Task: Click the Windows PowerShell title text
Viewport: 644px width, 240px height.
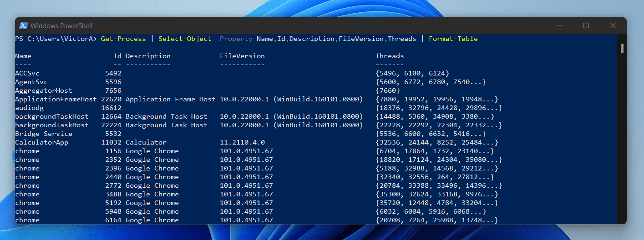Action: (62, 26)
